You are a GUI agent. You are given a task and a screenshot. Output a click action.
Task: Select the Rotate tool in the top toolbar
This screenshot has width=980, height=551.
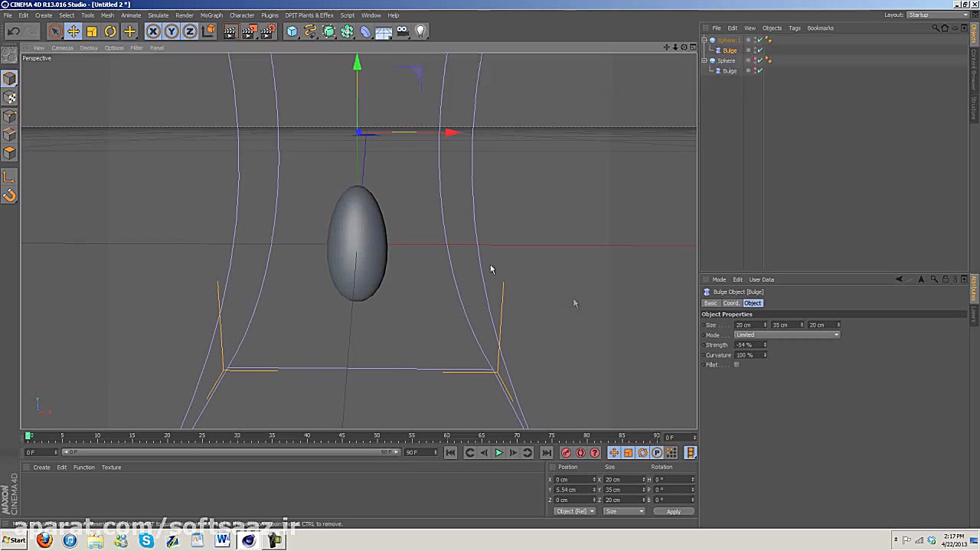pos(110,31)
